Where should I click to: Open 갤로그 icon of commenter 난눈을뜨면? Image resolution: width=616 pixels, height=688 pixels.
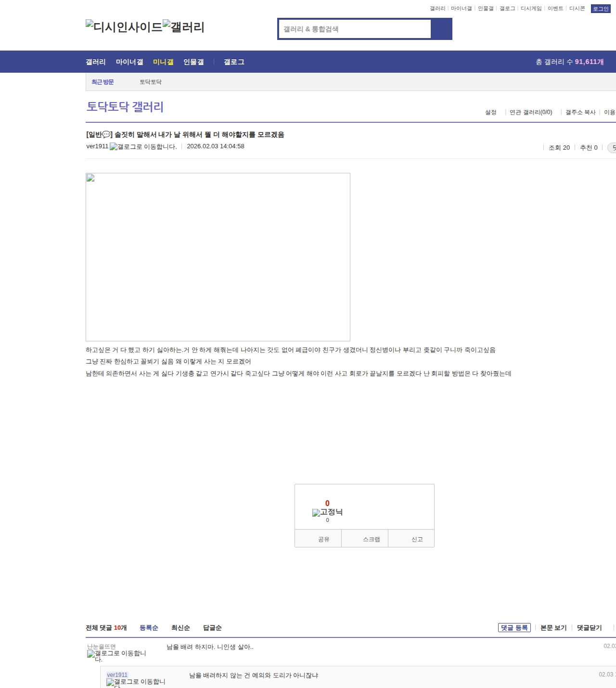[x=116, y=656]
